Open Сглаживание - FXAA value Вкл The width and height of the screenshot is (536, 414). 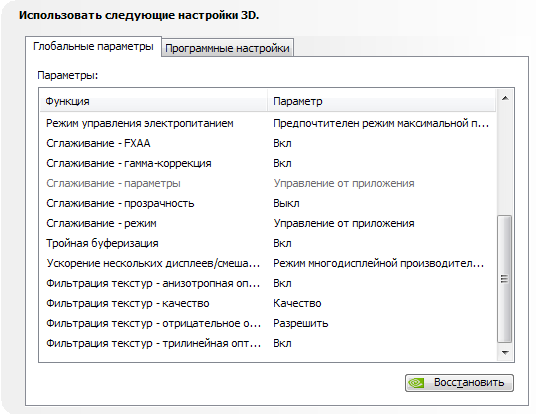pos(282,143)
